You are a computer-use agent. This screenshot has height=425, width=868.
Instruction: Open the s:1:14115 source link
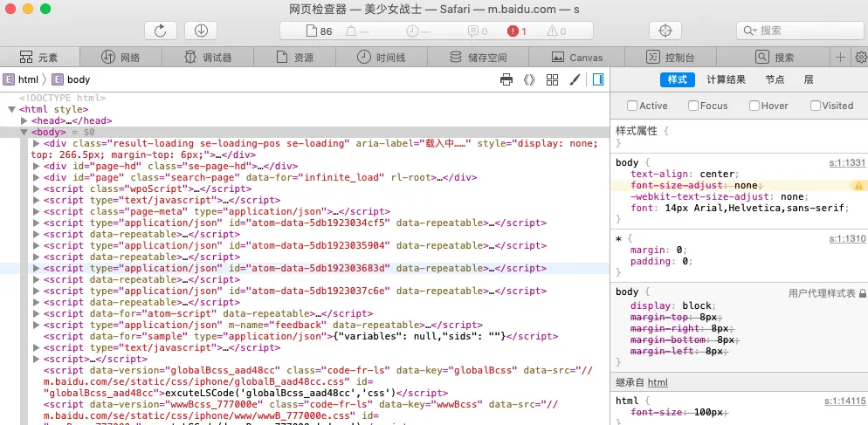(844, 401)
